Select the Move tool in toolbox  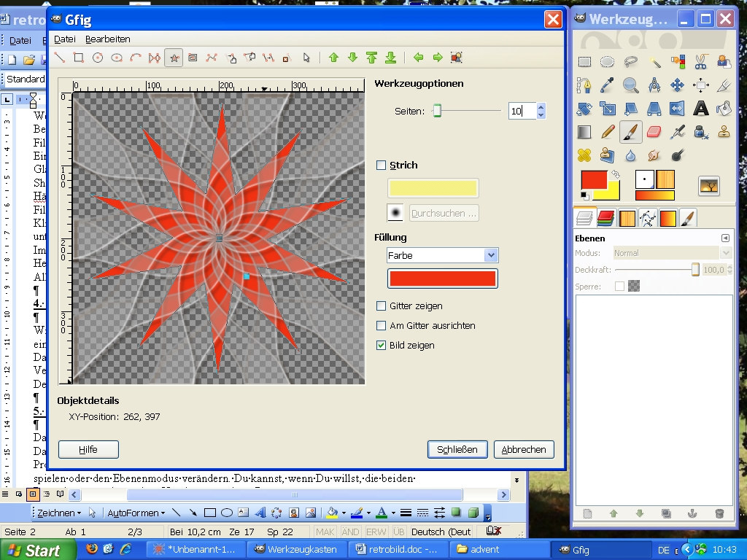pos(677,85)
